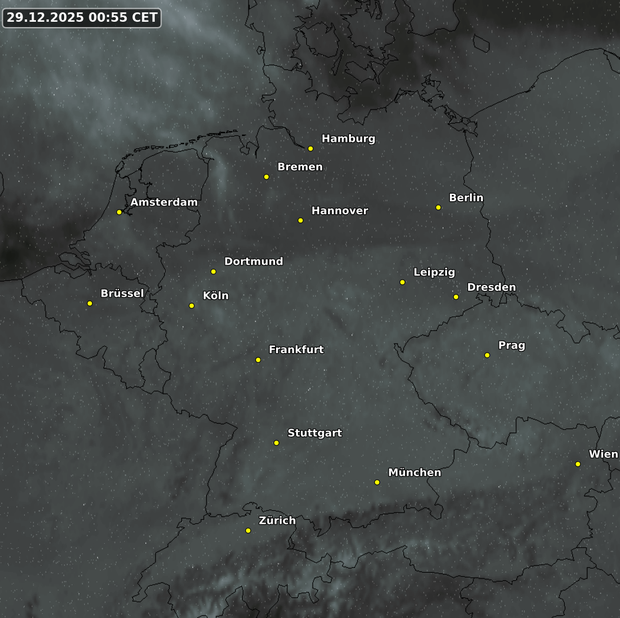This screenshot has width=620, height=618.
Task: Select the yellow marker for Hannover
Action: tap(300, 221)
